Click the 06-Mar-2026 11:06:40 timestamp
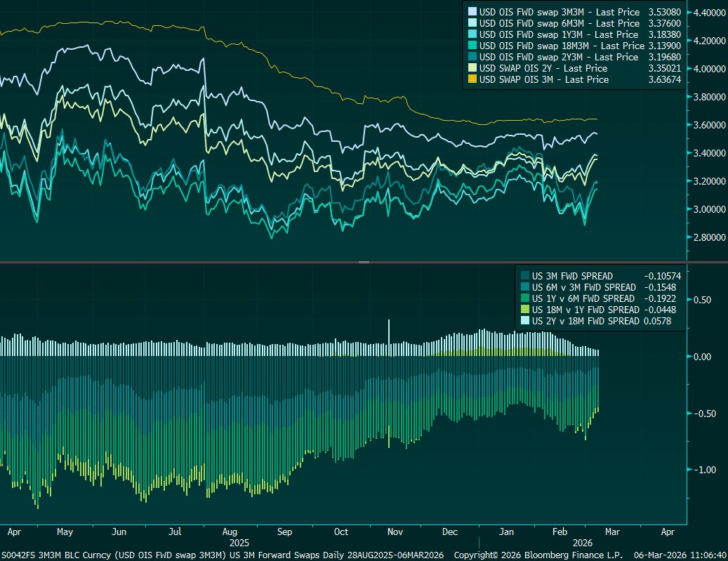 point(680,555)
